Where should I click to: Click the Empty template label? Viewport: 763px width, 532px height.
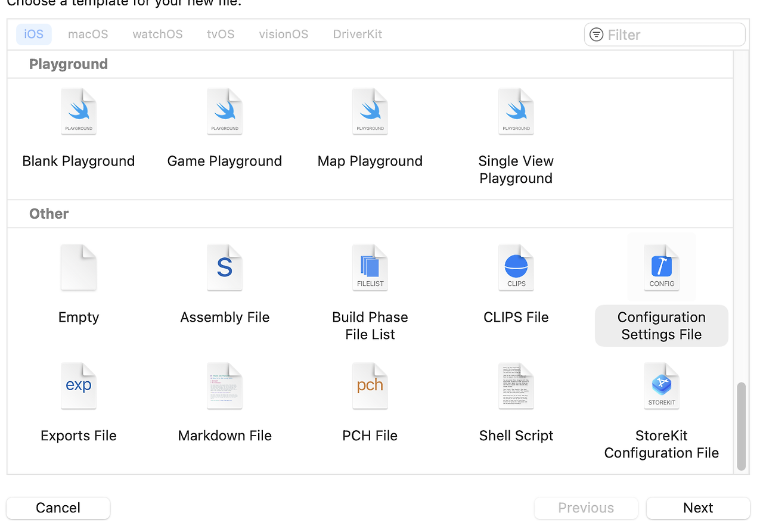(x=79, y=317)
